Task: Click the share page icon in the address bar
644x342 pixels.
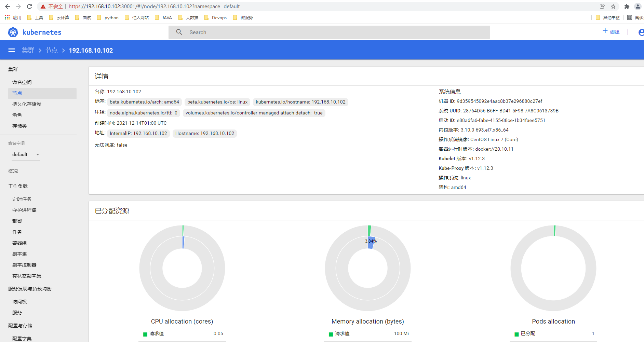Action: 602,6
